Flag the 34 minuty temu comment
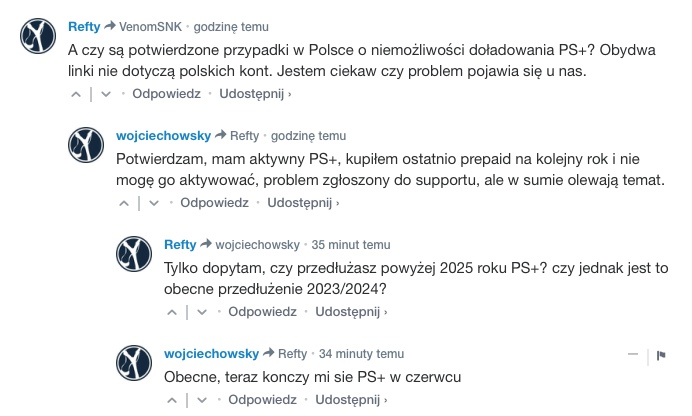The image size is (692, 416). (x=661, y=355)
